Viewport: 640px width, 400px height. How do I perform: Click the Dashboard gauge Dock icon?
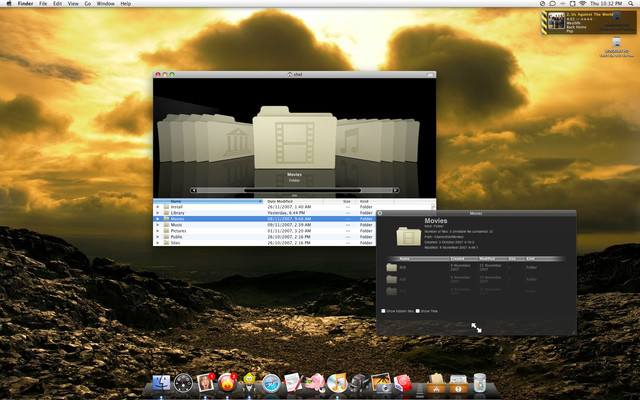point(183,382)
